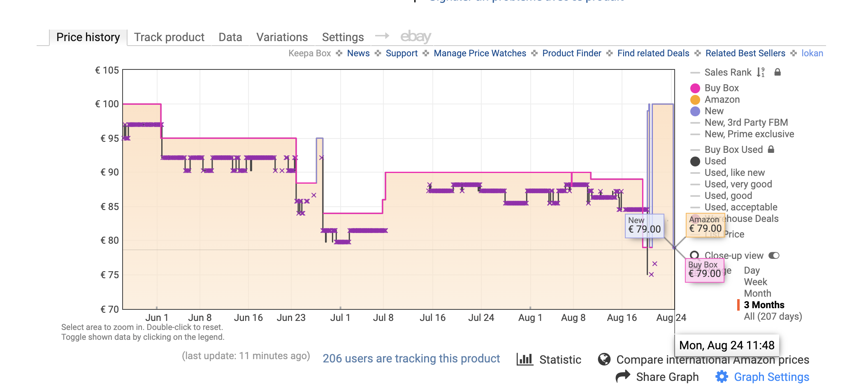Open Graph Settings gear icon

tap(722, 377)
